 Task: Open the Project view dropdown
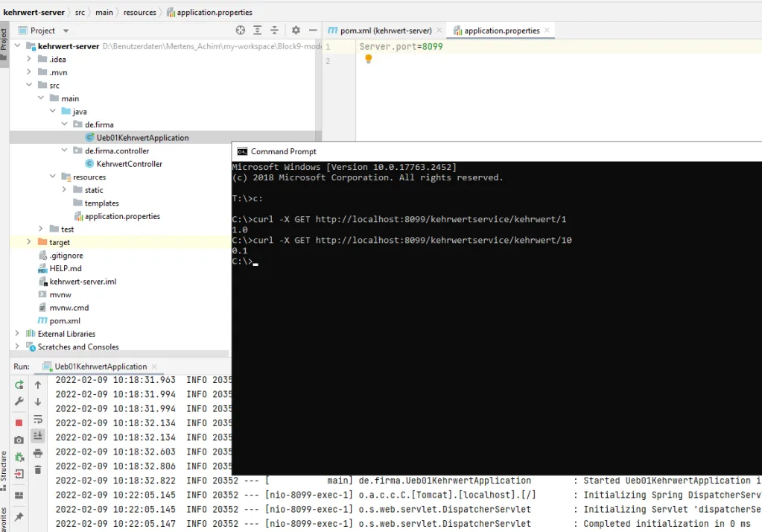[x=66, y=31]
